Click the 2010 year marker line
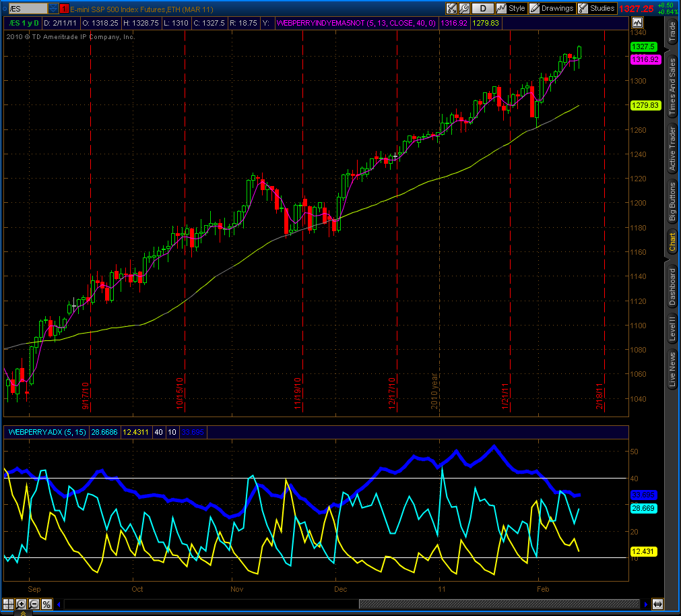681x616 pixels. [x=440, y=222]
